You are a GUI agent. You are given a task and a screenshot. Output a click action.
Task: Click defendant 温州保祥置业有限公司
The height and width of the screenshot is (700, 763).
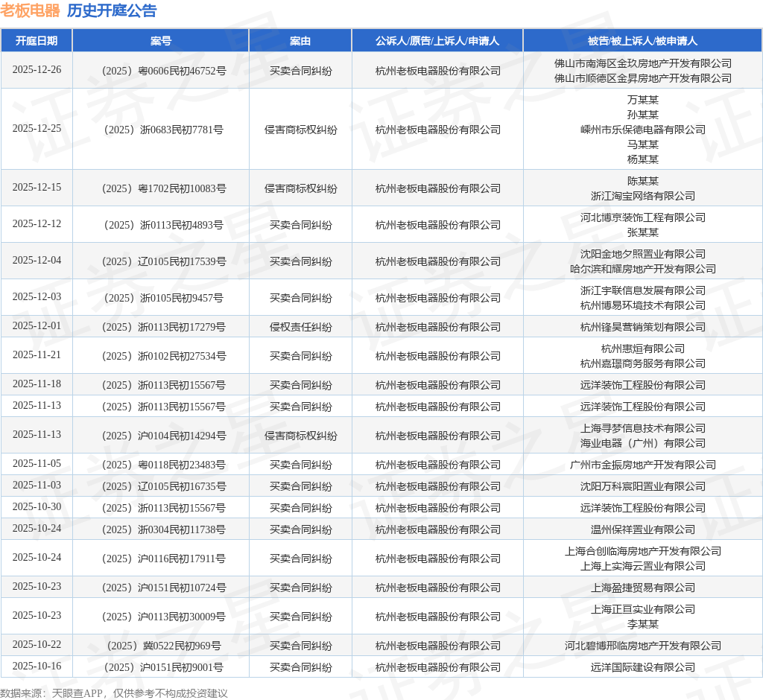(x=643, y=529)
